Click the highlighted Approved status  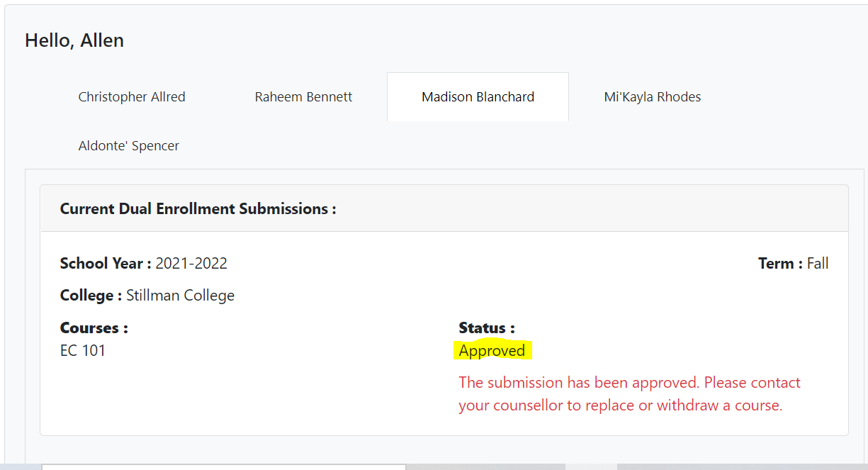click(492, 351)
